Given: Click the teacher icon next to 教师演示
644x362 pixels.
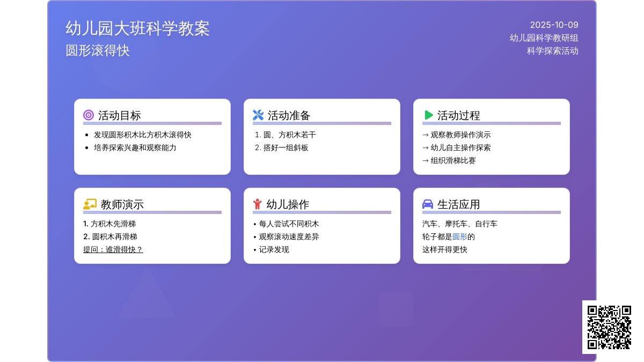Looking at the screenshot, I should [x=88, y=203].
